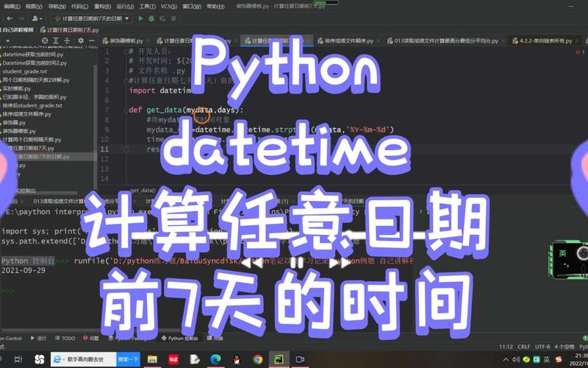Open project panel gear settings icon
This screenshot has width=588, height=368.
(81, 40)
